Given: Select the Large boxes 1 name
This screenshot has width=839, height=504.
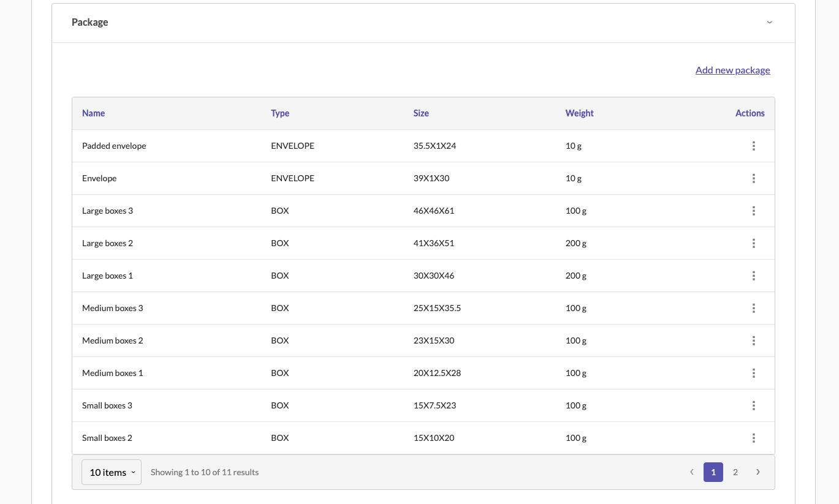Looking at the screenshot, I should tap(107, 276).
